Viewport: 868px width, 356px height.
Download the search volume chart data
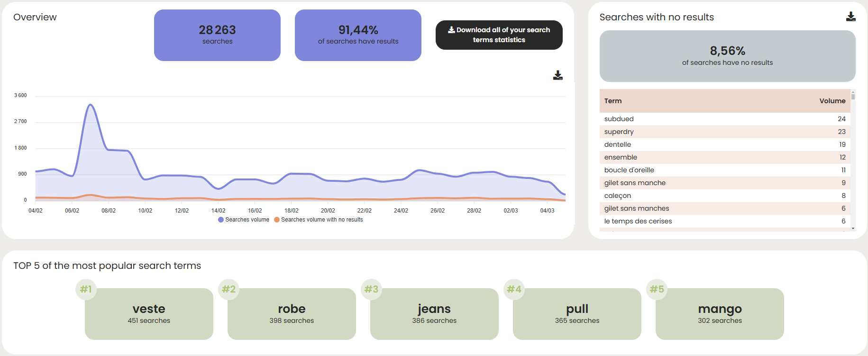(x=557, y=75)
